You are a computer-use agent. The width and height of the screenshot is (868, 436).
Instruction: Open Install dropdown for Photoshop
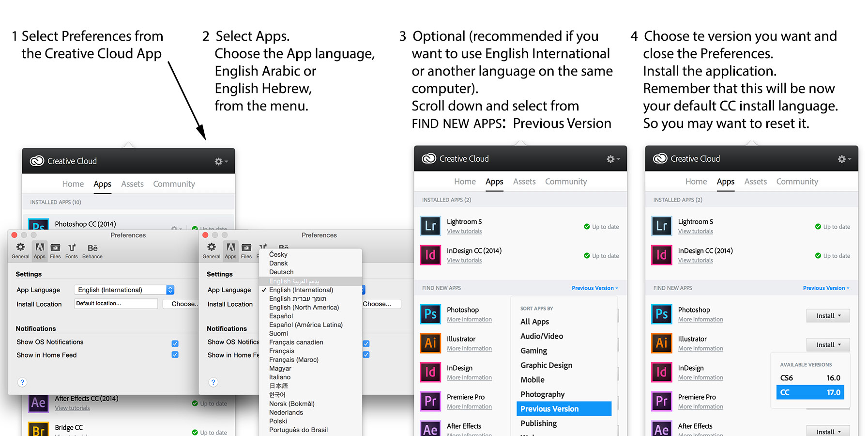pyautogui.click(x=828, y=316)
